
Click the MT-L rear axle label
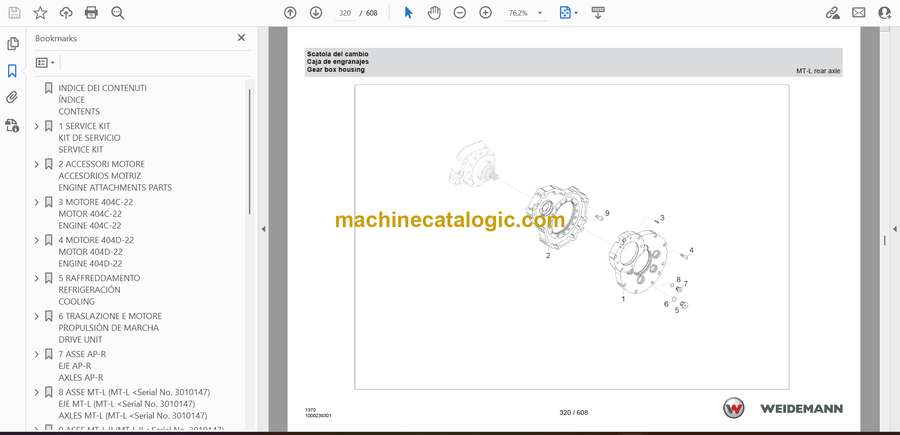pos(818,71)
